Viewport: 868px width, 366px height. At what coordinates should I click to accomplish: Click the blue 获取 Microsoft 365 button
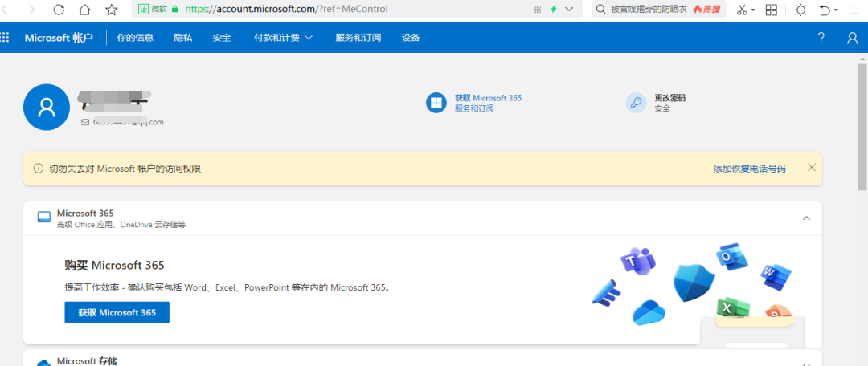(117, 312)
